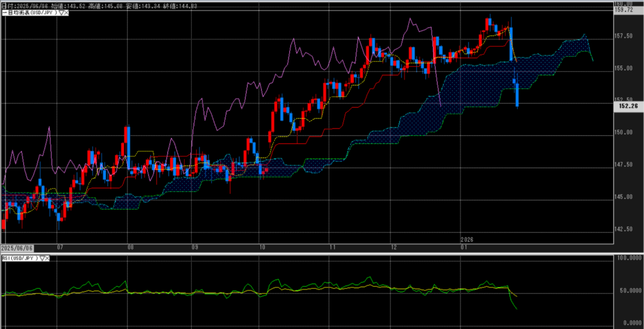Click the 2026 year label on time axis
Screen dimensions: 644x329
click(x=467, y=240)
